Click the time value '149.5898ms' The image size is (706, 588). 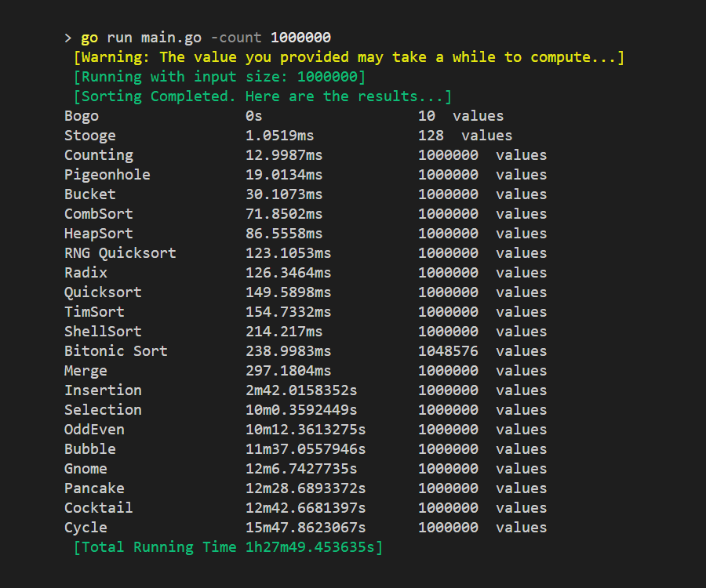click(288, 292)
